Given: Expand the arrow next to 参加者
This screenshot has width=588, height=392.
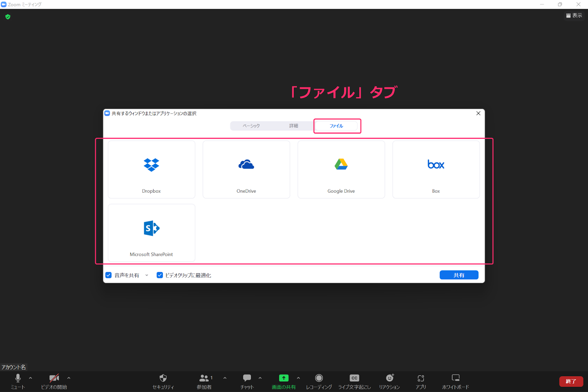Looking at the screenshot, I should point(225,378).
